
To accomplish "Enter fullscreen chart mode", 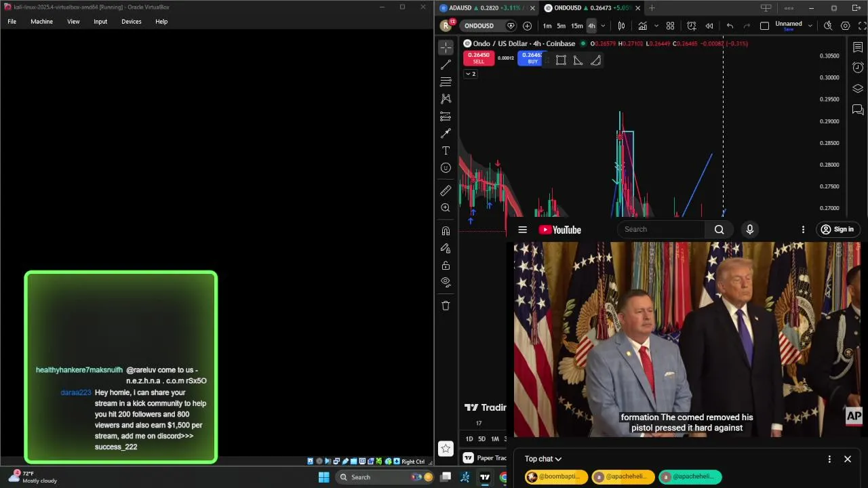I will point(862,26).
